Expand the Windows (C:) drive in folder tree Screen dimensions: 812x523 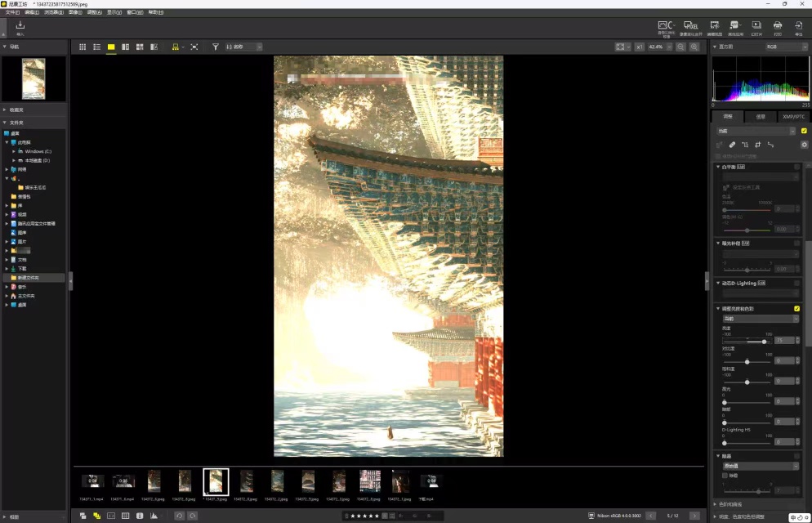pos(13,152)
